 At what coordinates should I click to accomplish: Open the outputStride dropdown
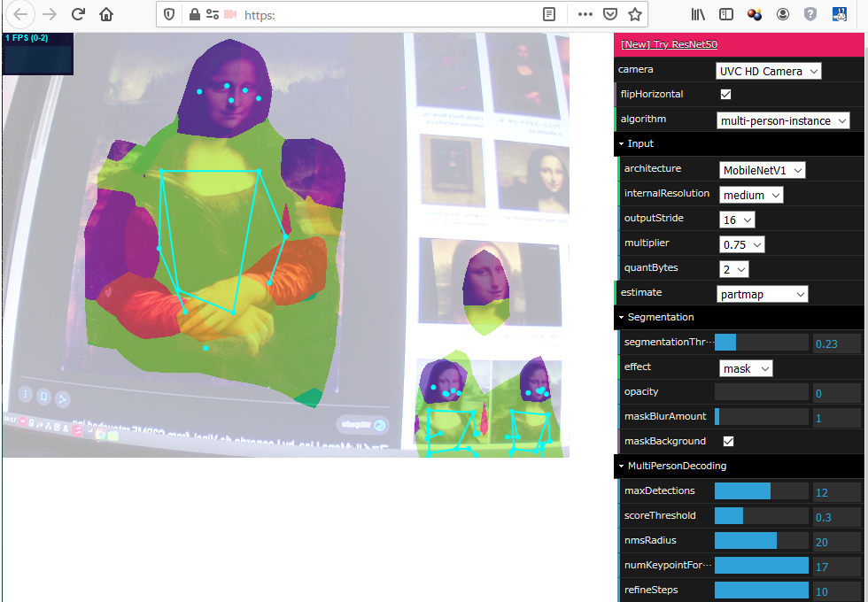tap(737, 220)
